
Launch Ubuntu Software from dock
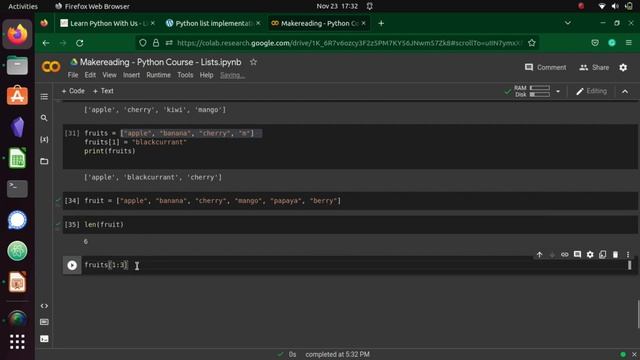pyautogui.click(x=17, y=96)
